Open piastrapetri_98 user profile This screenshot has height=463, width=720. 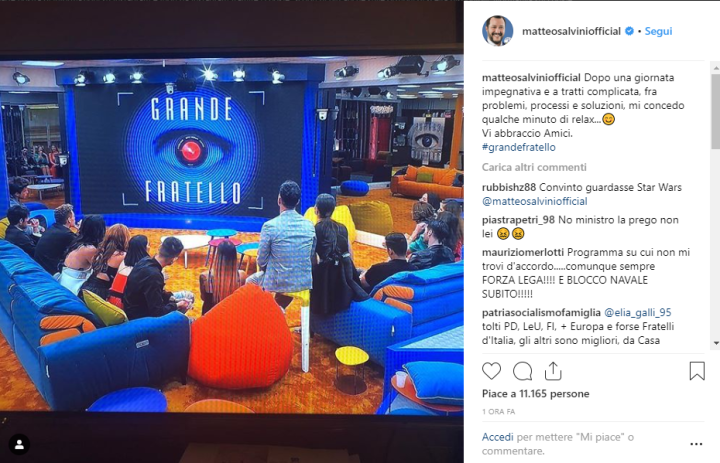(x=518, y=220)
